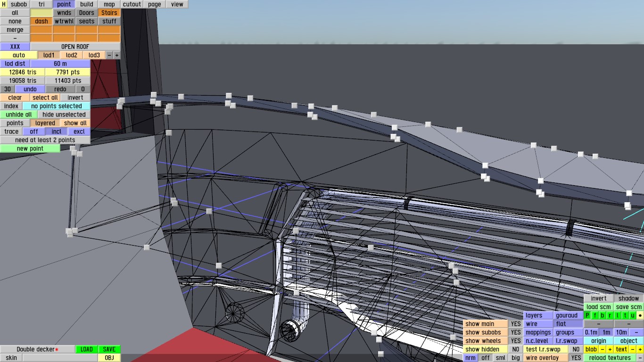Viewport: 644px width, 362px height.
Task: Select the stuff group
Action: pos(109,21)
